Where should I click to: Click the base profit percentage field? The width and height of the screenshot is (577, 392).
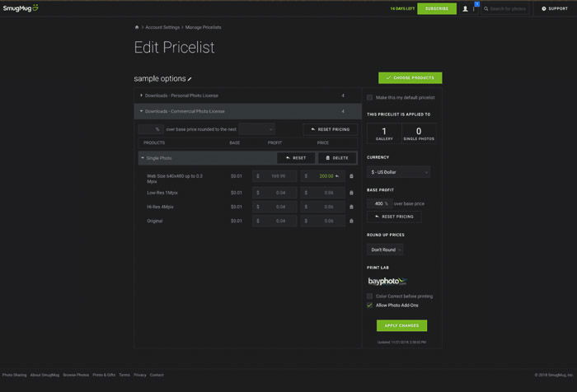[x=379, y=203]
